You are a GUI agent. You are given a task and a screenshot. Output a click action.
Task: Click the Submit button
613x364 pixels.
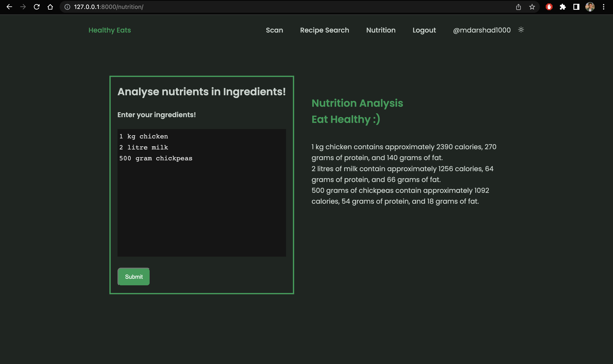tap(133, 276)
